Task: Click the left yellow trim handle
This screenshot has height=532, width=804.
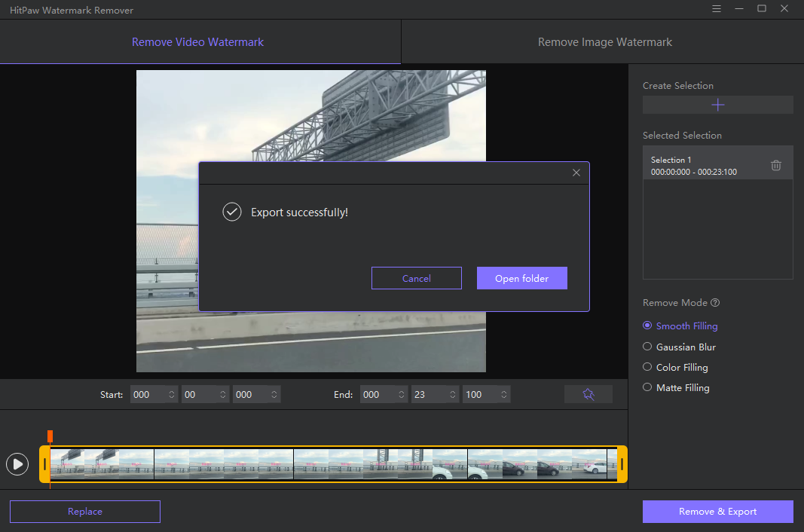Action: (x=44, y=464)
